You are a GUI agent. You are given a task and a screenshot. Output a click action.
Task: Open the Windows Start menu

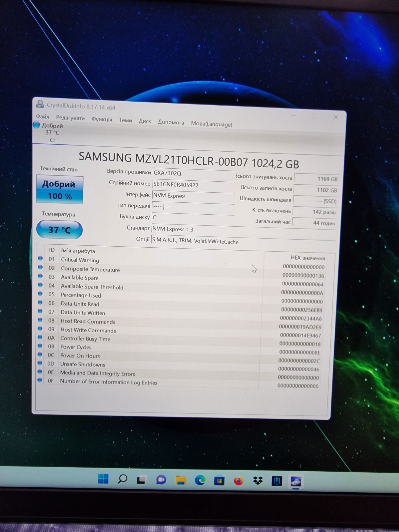(103, 479)
